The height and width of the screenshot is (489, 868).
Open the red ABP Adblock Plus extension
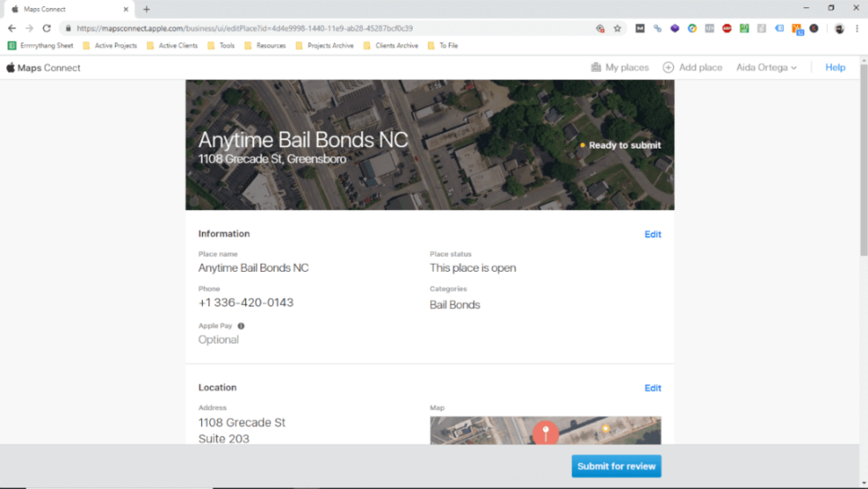[727, 28]
